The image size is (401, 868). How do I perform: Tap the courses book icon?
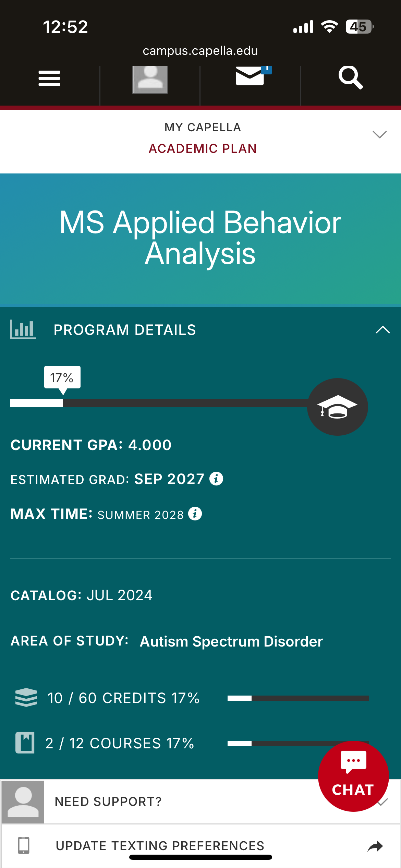[x=25, y=743]
